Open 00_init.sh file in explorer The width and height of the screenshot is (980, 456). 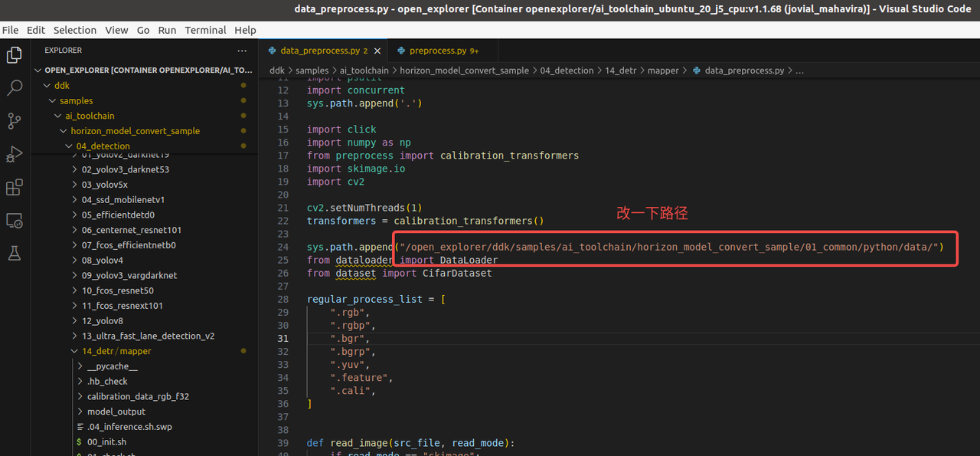[x=106, y=442]
